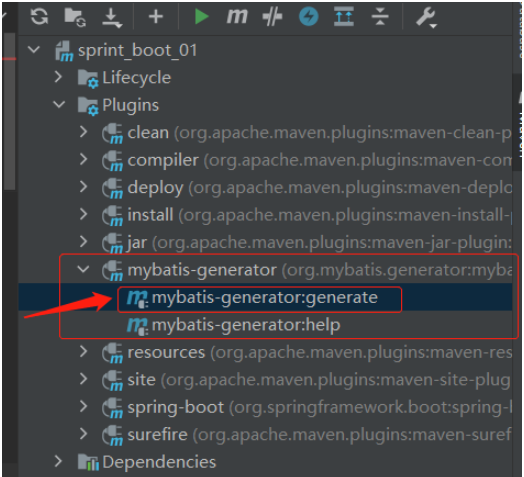
Task: Collapse the sprint_boot_01 project node
Action: point(34,50)
